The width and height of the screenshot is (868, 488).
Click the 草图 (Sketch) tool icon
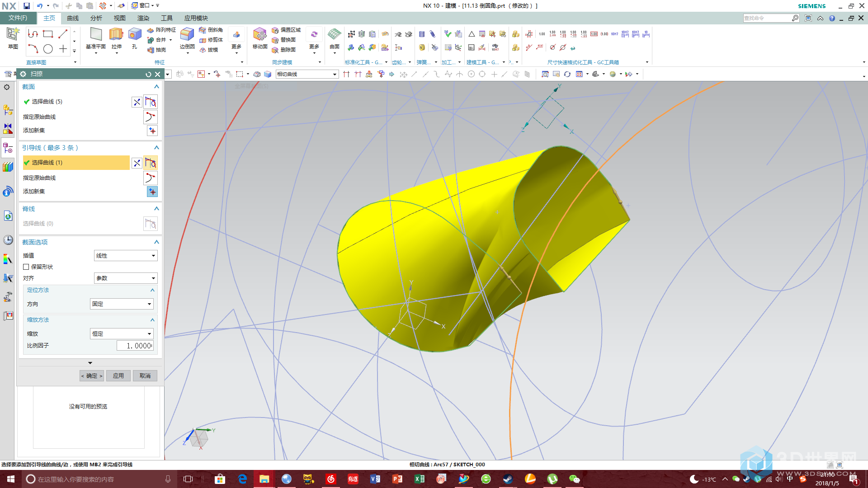[x=13, y=34]
